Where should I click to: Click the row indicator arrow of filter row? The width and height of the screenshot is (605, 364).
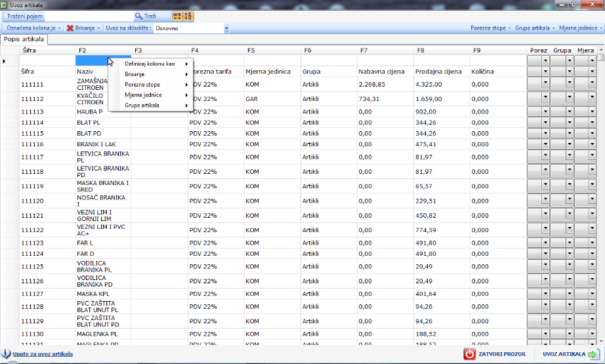pyautogui.click(x=4, y=61)
